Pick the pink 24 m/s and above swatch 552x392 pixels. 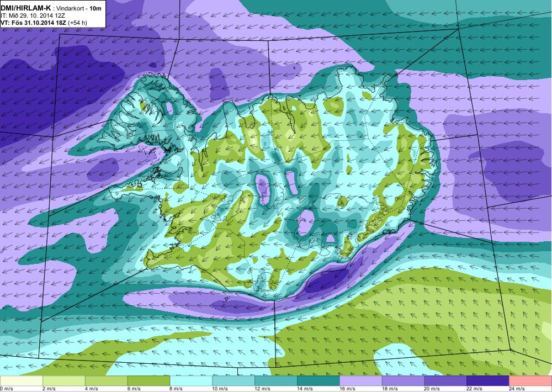pos(530,381)
